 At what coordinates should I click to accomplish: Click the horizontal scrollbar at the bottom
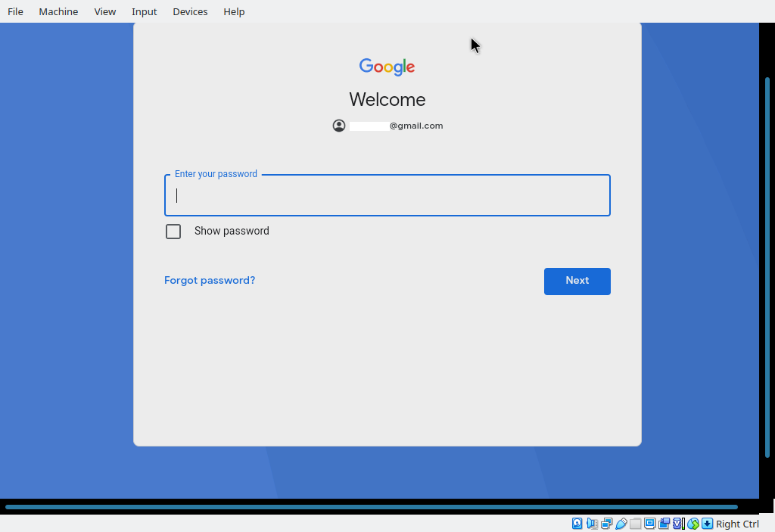(x=371, y=507)
